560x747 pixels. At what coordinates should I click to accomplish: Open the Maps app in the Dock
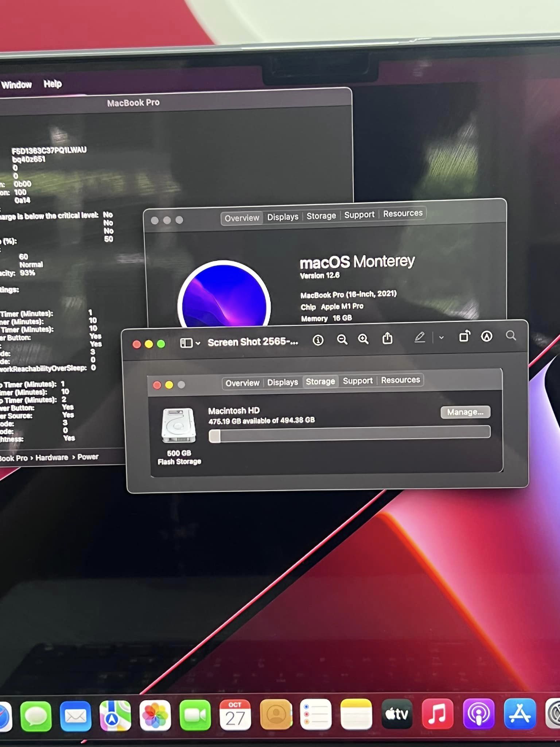point(115,716)
